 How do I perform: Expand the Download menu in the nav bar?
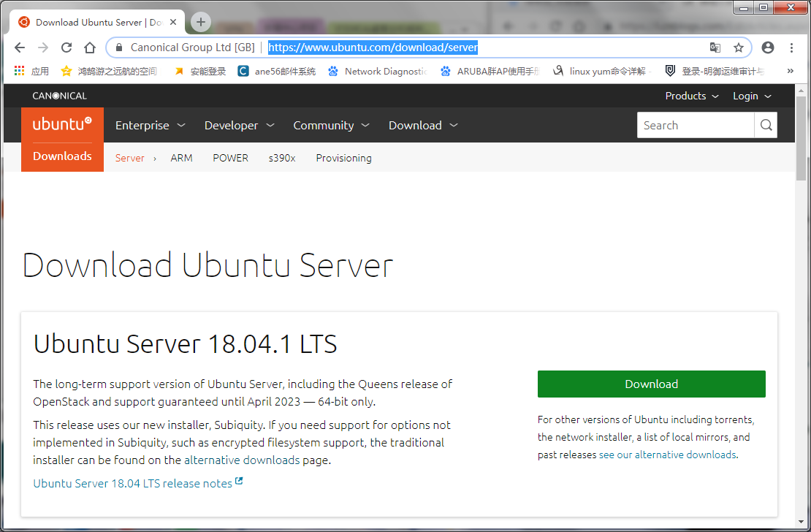coord(423,125)
